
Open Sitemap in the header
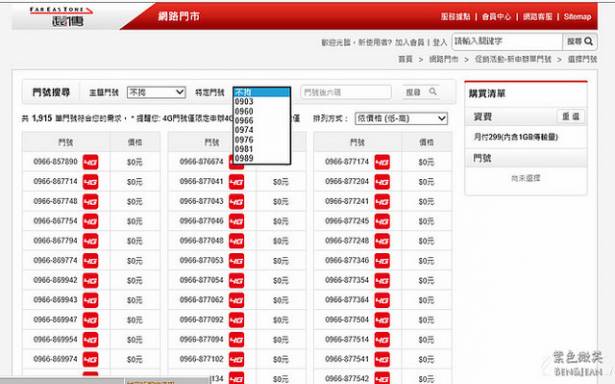pos(577,16)
